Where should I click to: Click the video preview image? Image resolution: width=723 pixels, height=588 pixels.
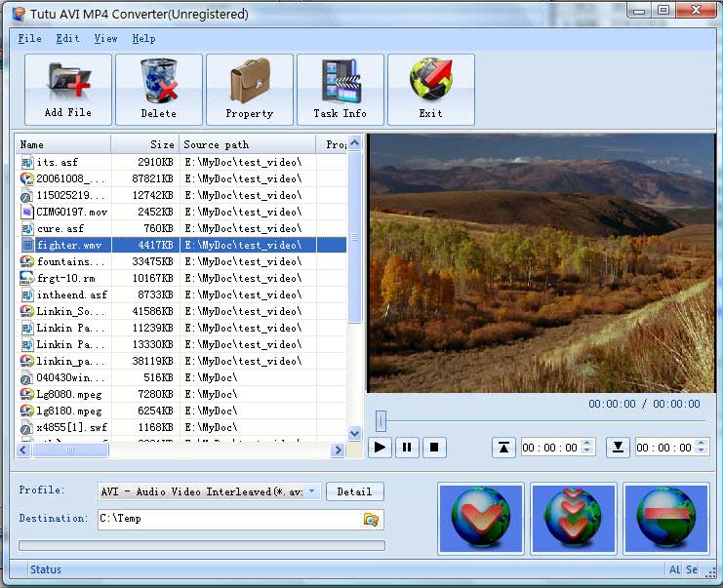542,263
